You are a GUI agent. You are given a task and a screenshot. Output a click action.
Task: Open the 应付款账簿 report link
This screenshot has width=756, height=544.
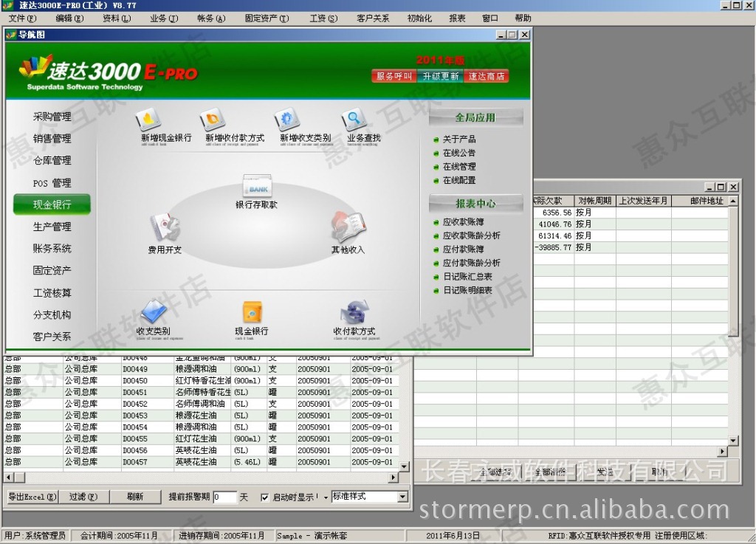click(x=464, y=249)
